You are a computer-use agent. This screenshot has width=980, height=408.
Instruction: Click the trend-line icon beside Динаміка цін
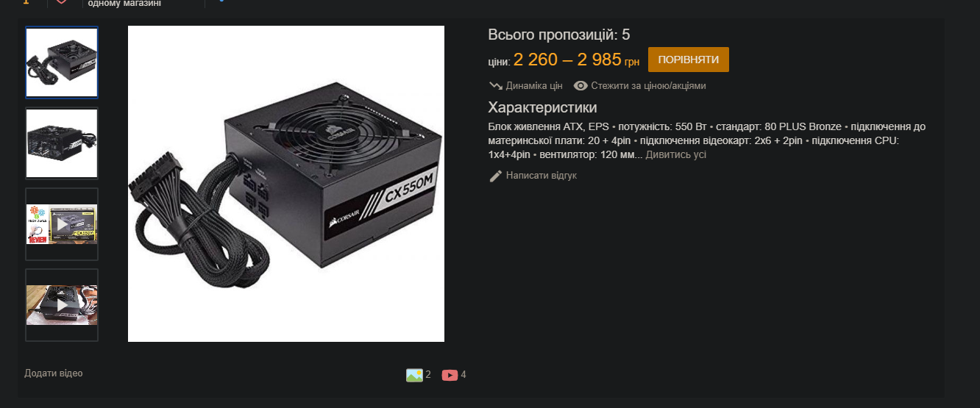point(496,85)
